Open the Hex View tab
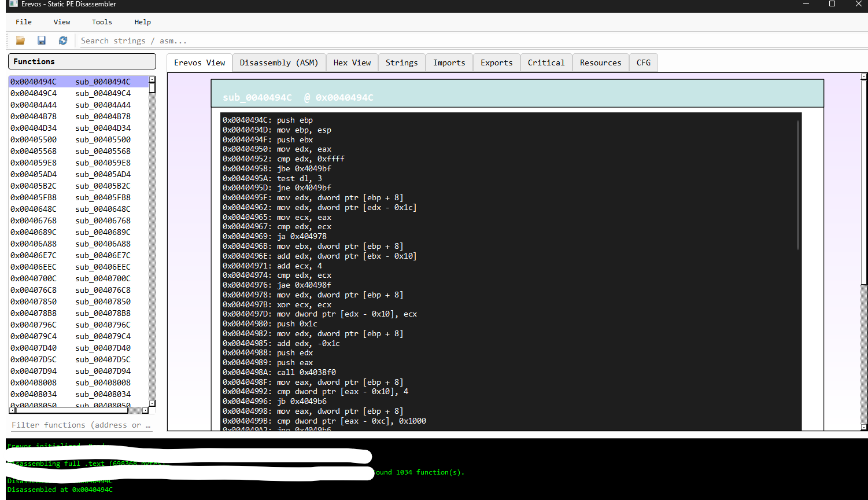 (x=352, y=62)
